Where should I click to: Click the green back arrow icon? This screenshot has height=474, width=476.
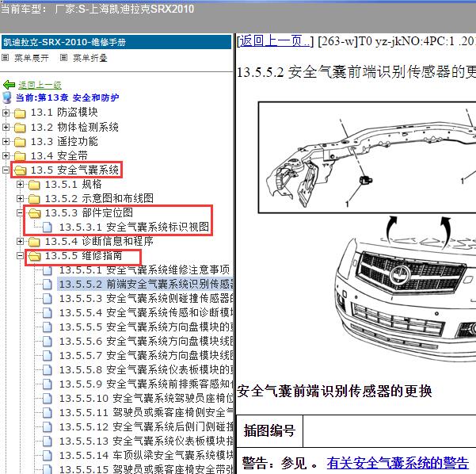click(x=9, y=85)
